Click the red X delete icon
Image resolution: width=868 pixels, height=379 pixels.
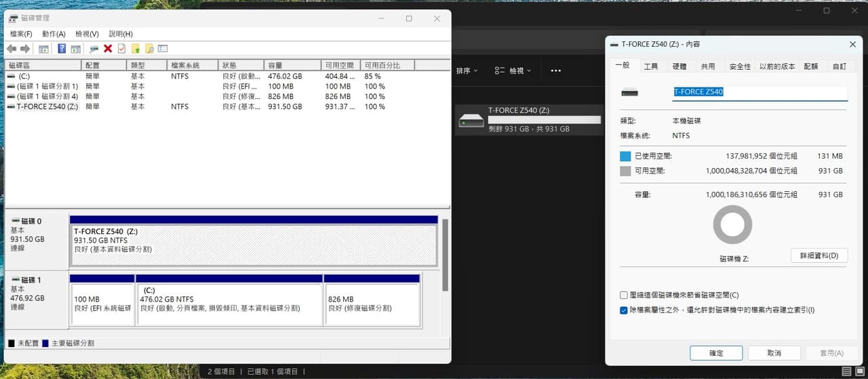tap(108, 49)
